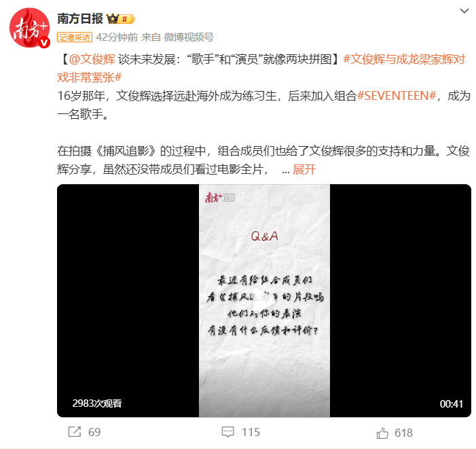Image resolution: width=476 pixels, height=449 pixels.
Task: Open the post options chevron menu
Action: (464, 12)
